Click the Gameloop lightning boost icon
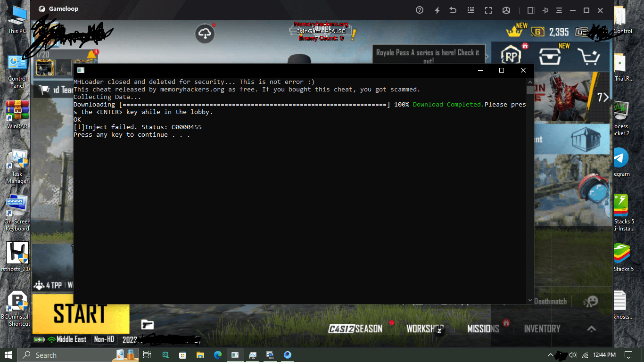 tap(437, 10)
